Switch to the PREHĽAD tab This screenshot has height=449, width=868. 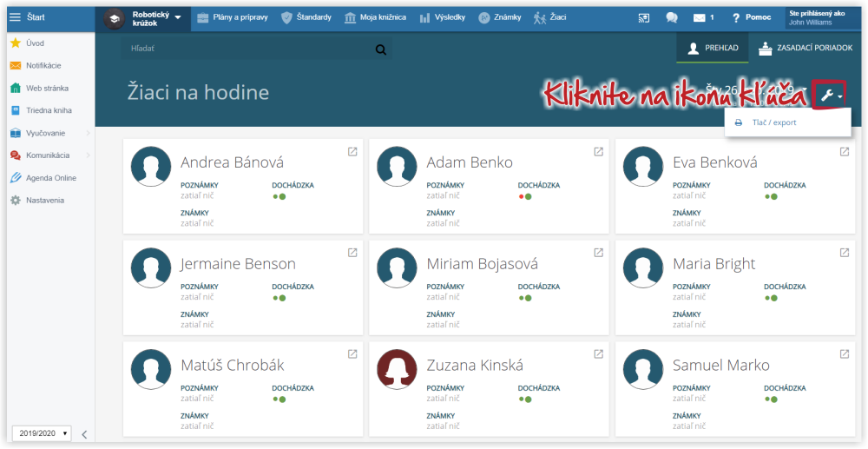click(x=713, y=48)
